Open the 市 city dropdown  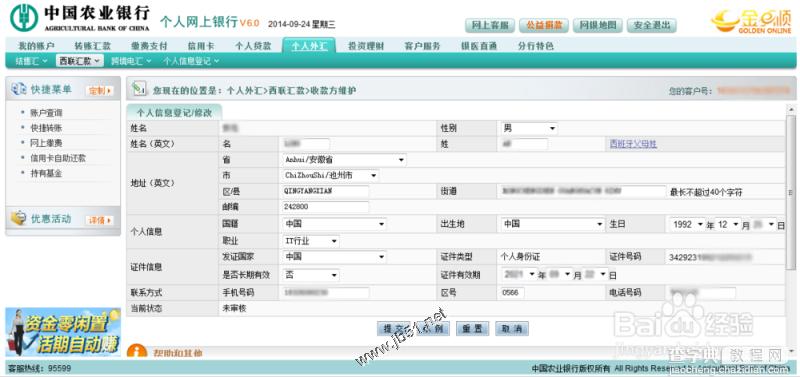(x=331, y=175)
